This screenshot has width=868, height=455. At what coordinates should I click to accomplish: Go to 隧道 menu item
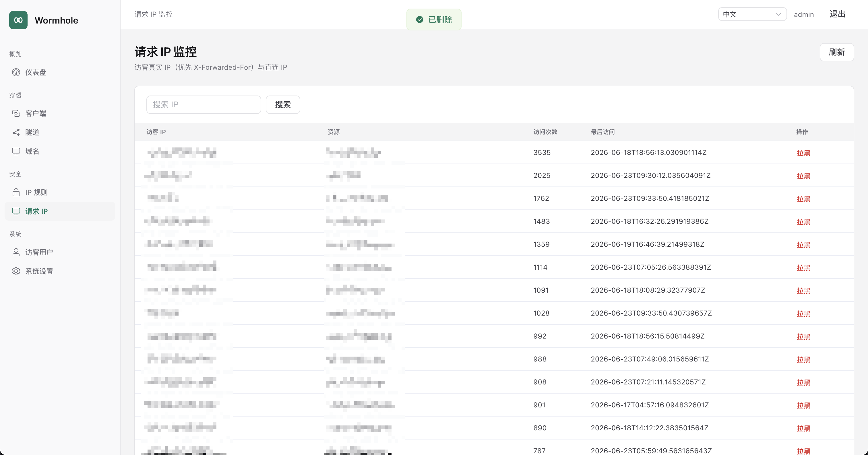[x=60, y=132]
